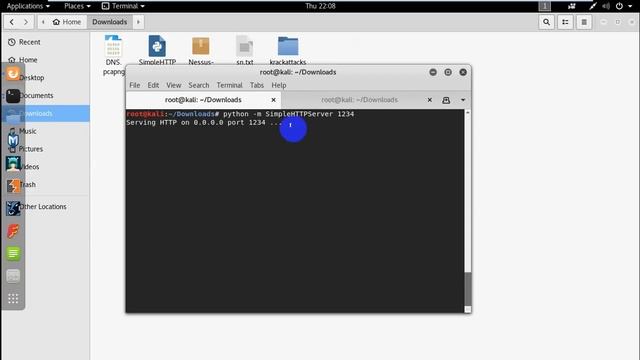Open Pictures in the sidebar
This screenshot has height=360, width=640.
31,149
